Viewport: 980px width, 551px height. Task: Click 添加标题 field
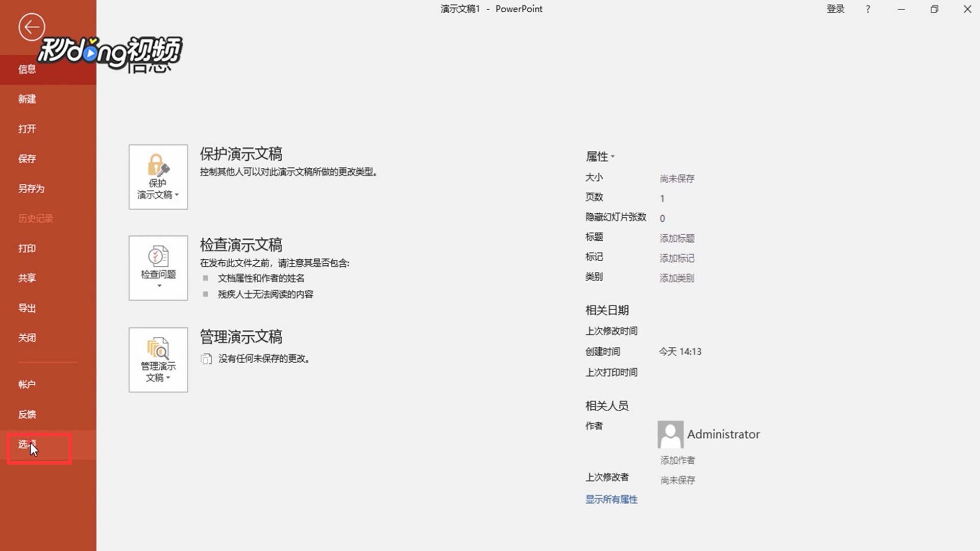pos(677,238)
